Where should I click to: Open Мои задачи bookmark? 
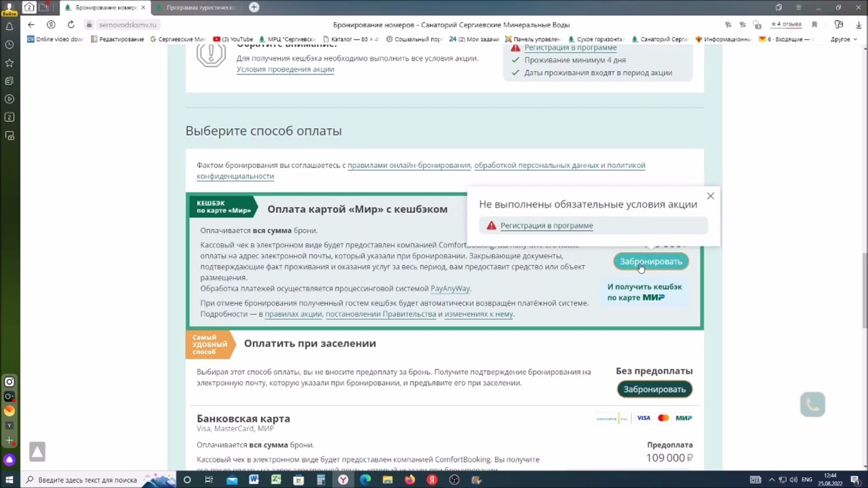[x=474, y=39]
